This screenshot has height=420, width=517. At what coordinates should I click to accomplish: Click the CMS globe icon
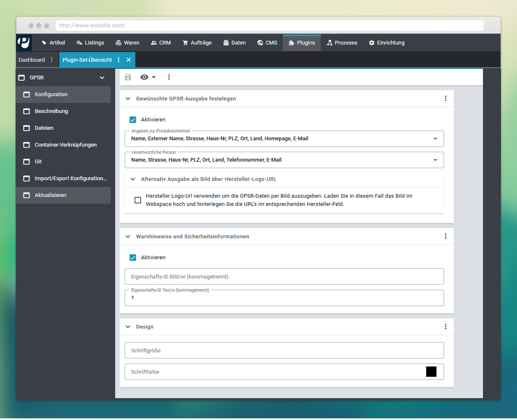click(260, 43)
